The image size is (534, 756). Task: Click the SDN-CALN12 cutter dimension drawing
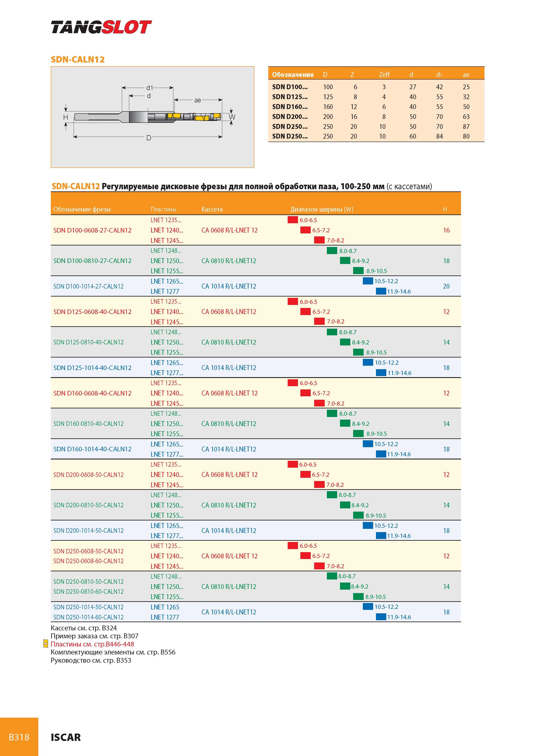[x=152, y=117]
